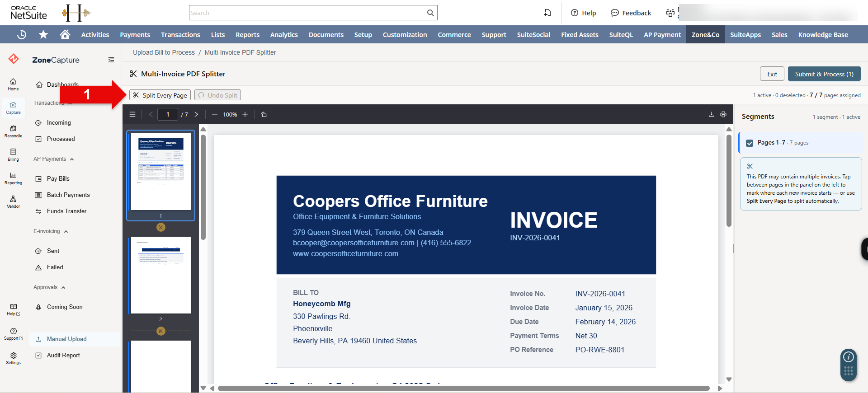Click the document vertical scrollbar
The width and height of the screenshot is (868, 393).
[729, 181]
